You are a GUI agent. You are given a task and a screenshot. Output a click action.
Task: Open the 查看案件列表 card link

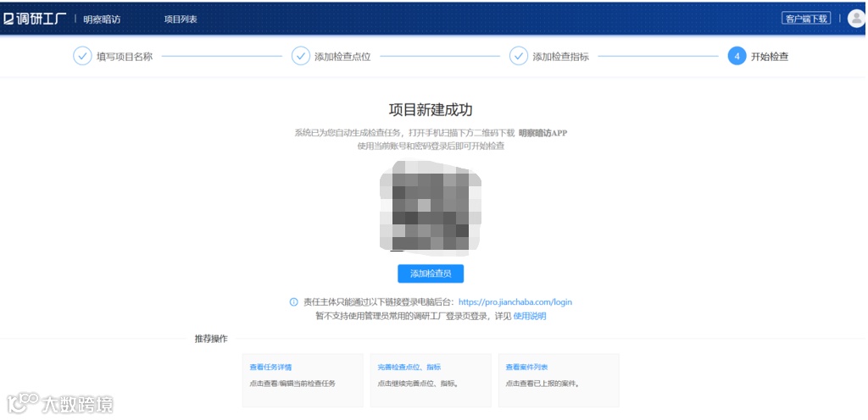[526, 367]
